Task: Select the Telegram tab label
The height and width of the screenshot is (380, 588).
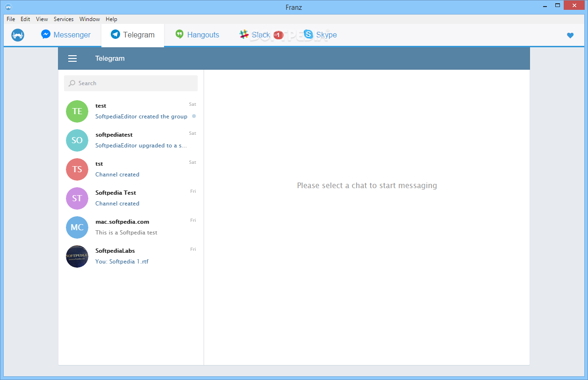Action: click(139, 35)
